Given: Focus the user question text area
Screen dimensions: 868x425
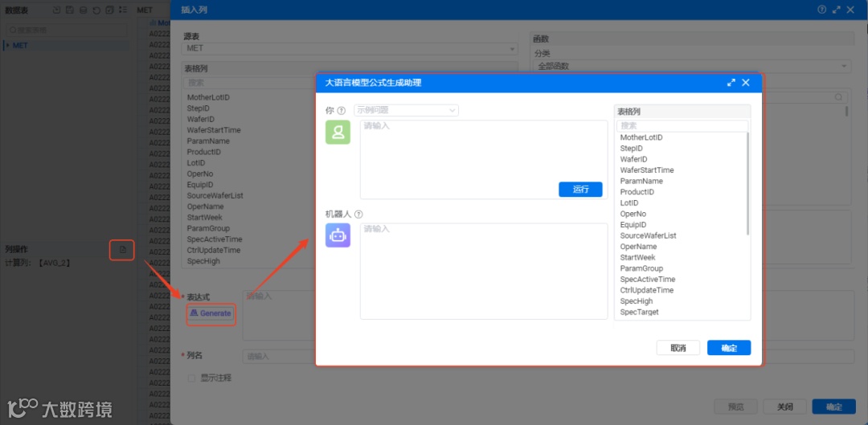Looking at the screenshot, I should 484,159.
